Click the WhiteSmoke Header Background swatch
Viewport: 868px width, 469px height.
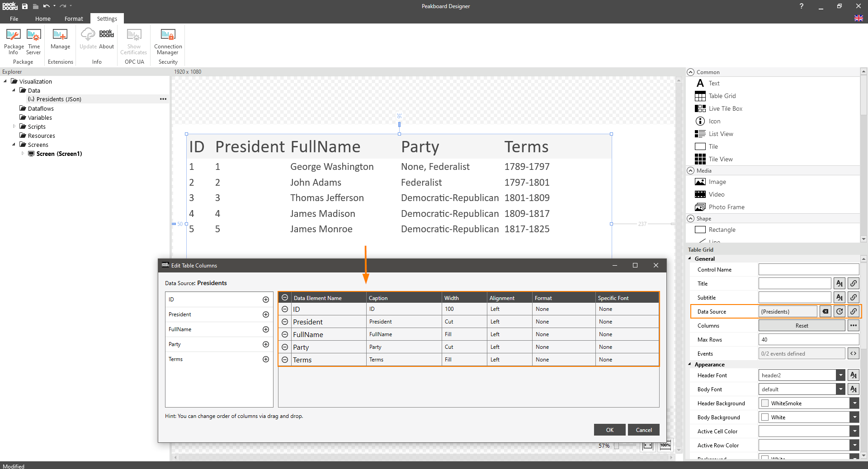(765, 403)
